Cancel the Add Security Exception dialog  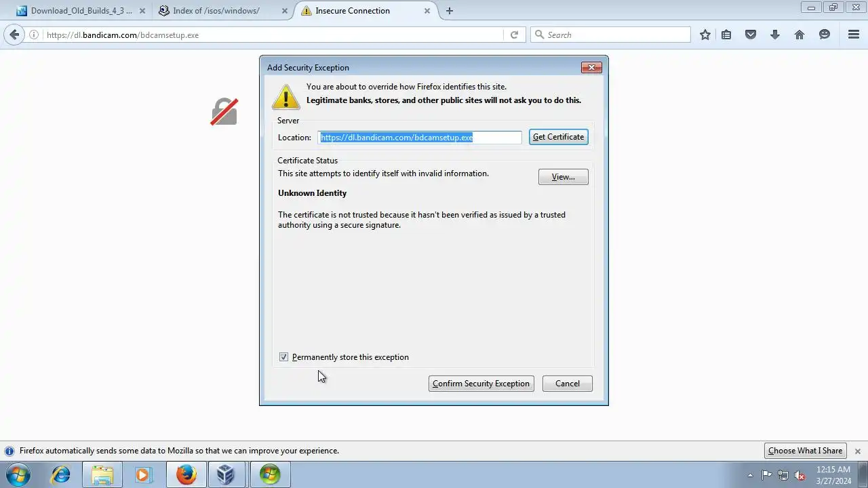(567, 384)
